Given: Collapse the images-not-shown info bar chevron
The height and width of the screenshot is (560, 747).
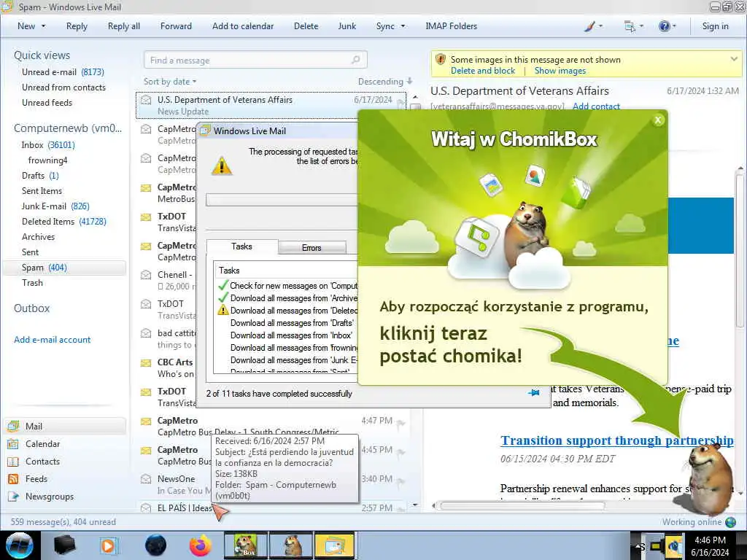Looking at the screenshot, I should pyautogui.click(x=734, y=60).
